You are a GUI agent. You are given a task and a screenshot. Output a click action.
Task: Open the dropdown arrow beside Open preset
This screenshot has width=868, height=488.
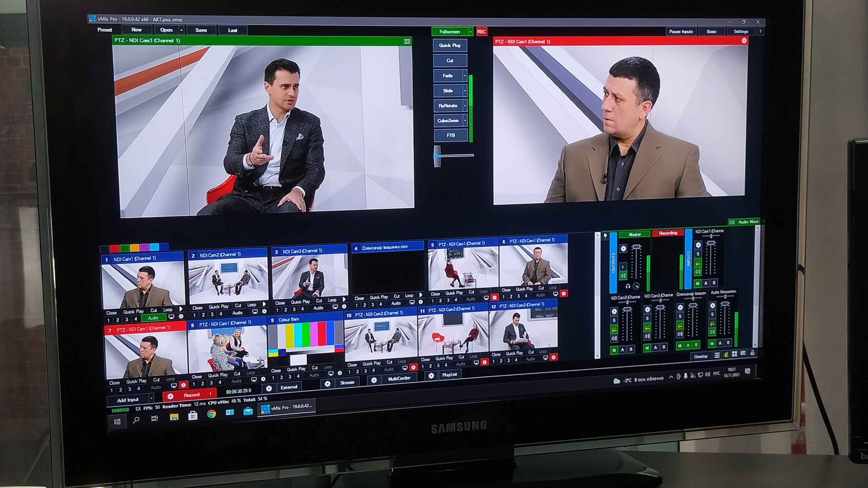(181, 30)
